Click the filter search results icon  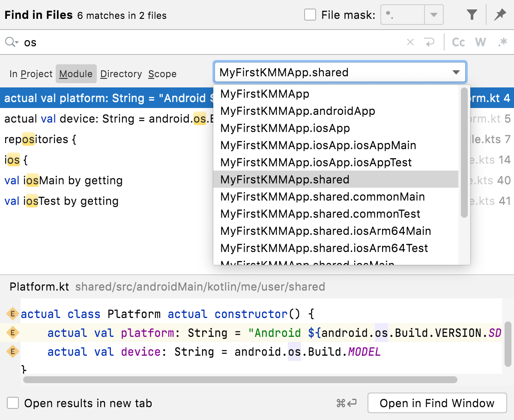coord(472,15)
